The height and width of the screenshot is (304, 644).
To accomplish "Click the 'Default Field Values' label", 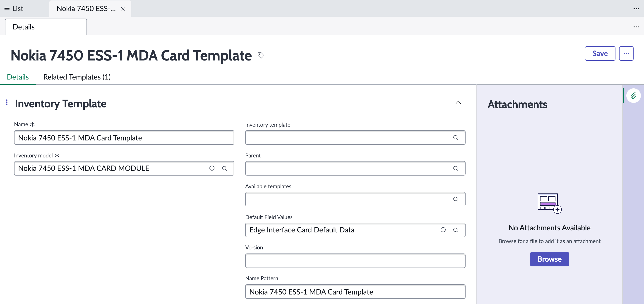I will tap(269, 217).
